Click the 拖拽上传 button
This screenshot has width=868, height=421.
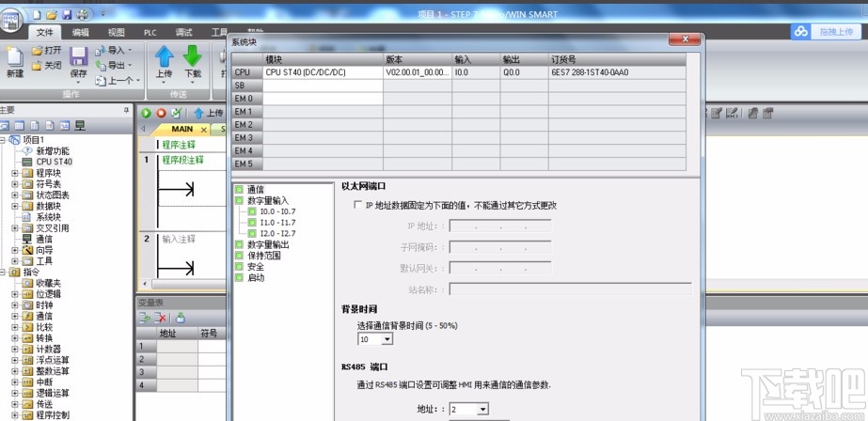835,32
